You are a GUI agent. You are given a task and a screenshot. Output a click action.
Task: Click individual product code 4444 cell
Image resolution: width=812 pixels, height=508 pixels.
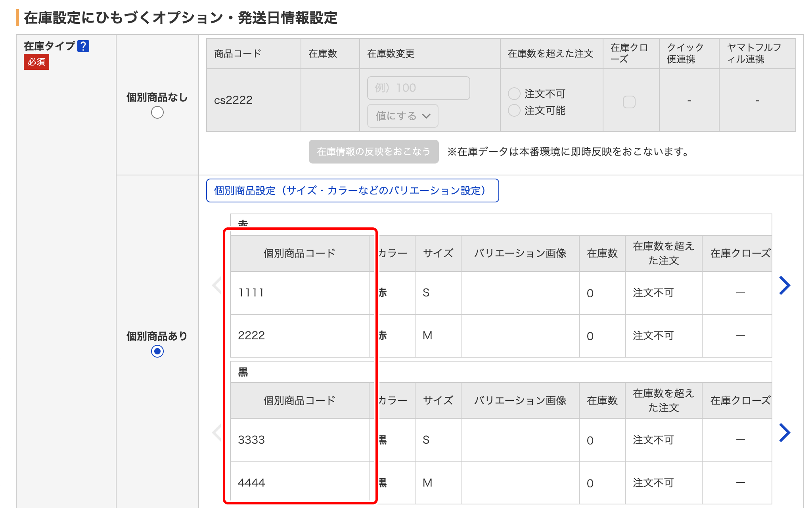pos(299,483)
